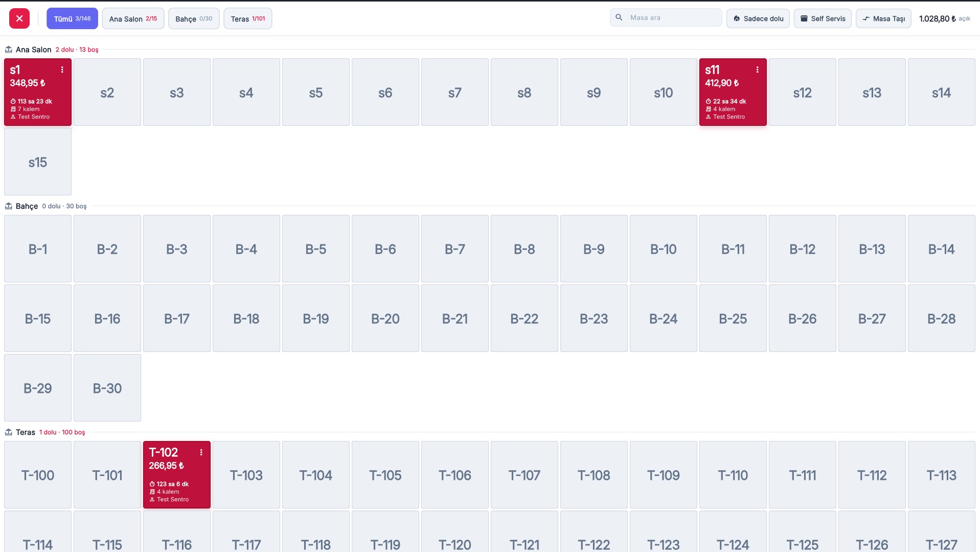
Task: Select terrace table T-113
Action: pos(942,475)
